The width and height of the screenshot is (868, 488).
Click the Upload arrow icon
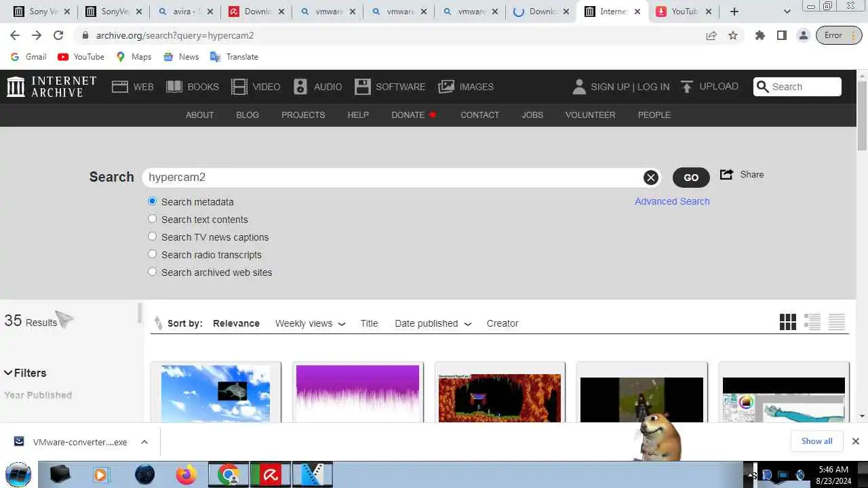687,86
